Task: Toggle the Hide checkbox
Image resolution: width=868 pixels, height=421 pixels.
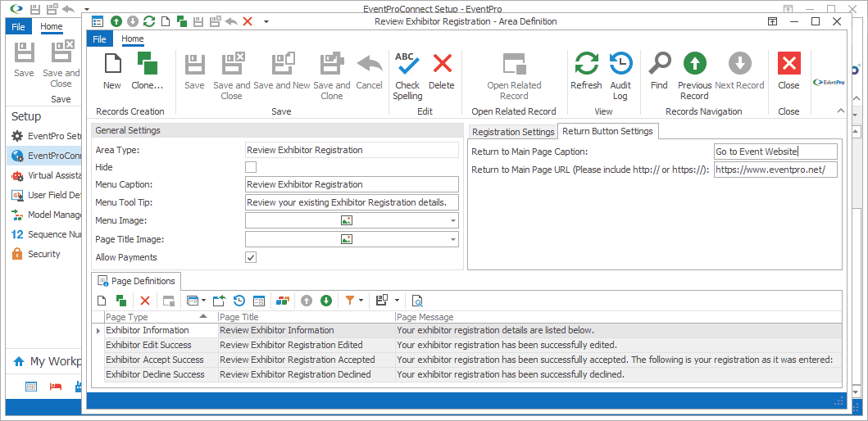Action: pos(251,167)
